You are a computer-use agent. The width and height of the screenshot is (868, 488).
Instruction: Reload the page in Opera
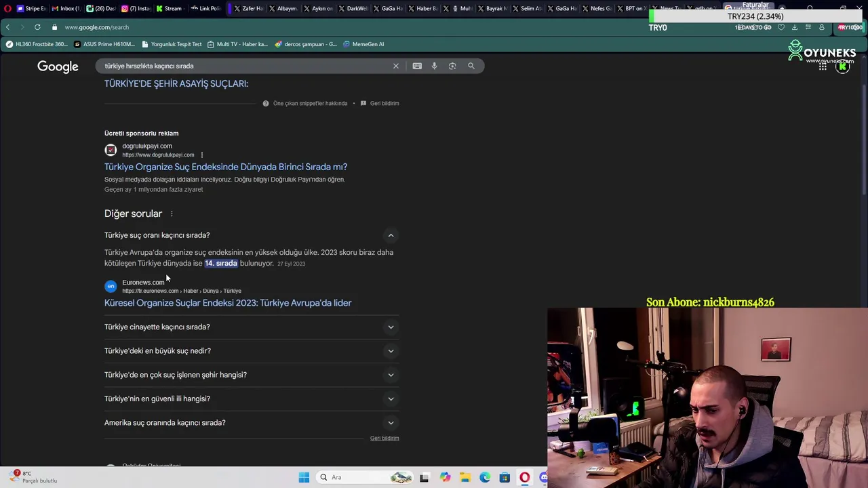click(37, 27)
